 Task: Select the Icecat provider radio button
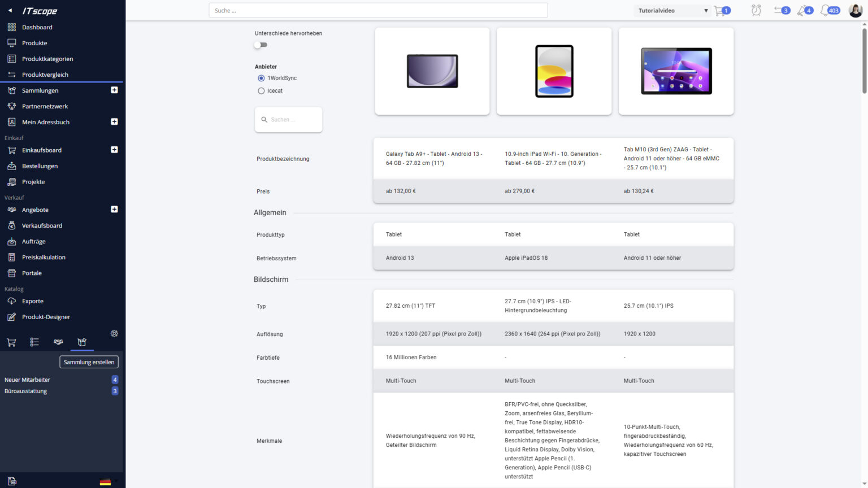tap(261, 91)
